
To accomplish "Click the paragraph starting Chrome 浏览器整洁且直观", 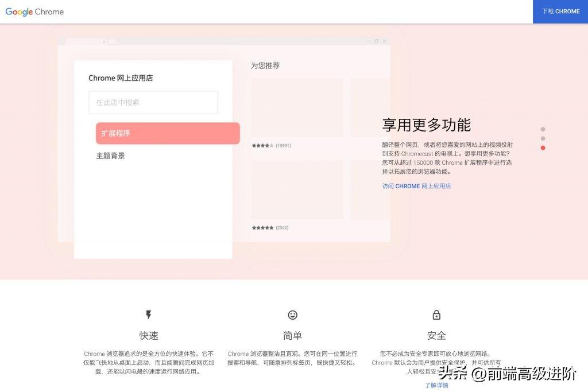I will [292, 358].
